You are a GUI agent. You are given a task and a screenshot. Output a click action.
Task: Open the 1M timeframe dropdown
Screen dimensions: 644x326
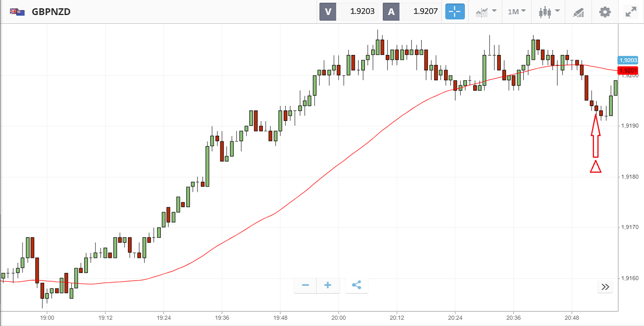[517, 12]
